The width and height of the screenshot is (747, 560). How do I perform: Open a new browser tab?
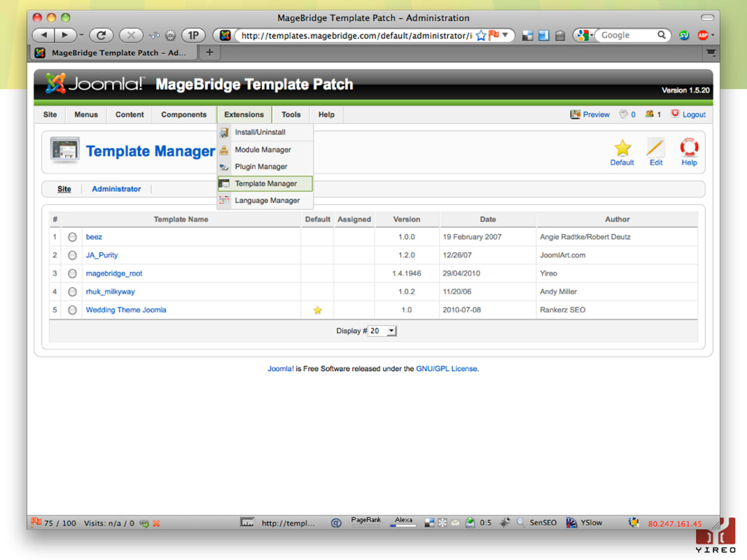[x=210, y=52]
